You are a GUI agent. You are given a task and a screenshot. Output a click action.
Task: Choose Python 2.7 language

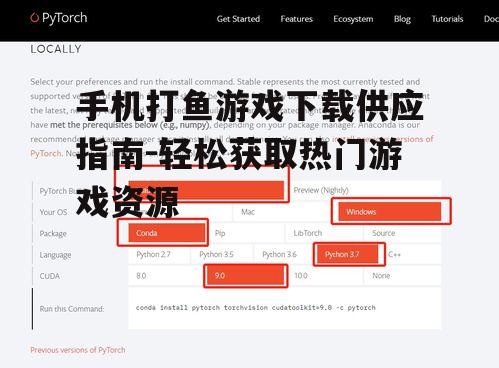[159, 255]
